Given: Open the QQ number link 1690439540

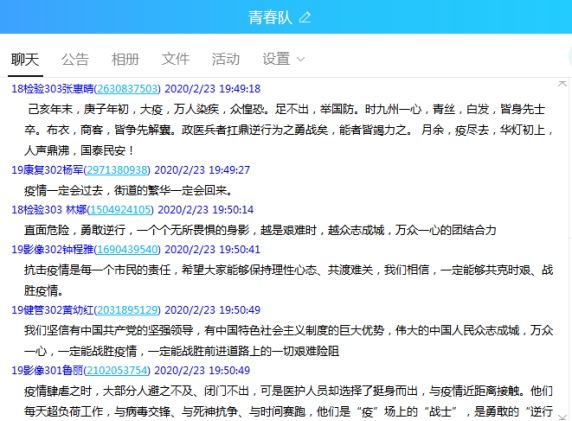Looking at the screenshot, I should [x=127, y=250].
